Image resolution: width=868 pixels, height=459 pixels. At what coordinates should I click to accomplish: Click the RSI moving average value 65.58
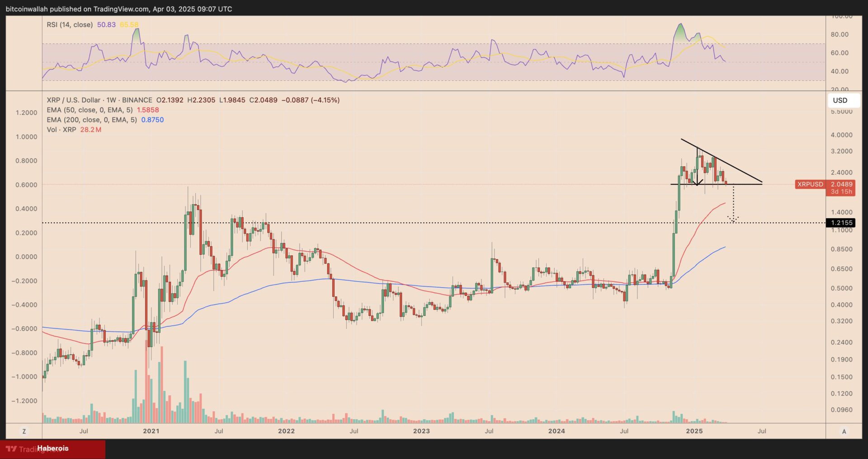[129, 25]
